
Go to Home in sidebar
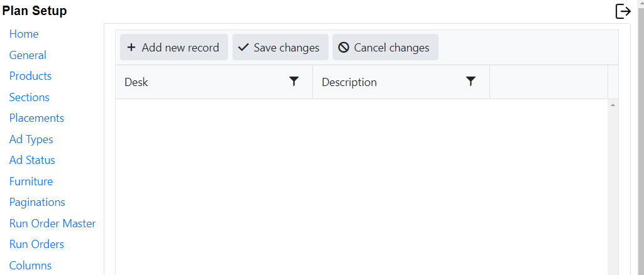coord(24,34)
